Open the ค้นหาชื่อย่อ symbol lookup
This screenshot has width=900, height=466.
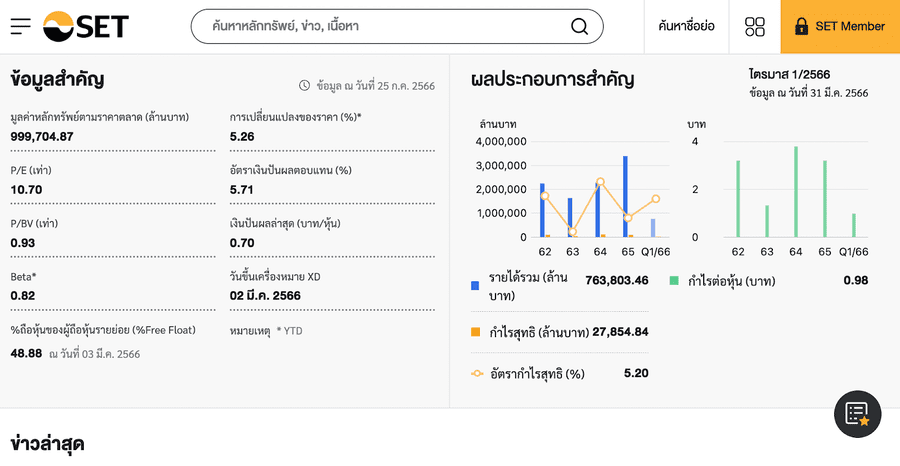click(686, 27)
